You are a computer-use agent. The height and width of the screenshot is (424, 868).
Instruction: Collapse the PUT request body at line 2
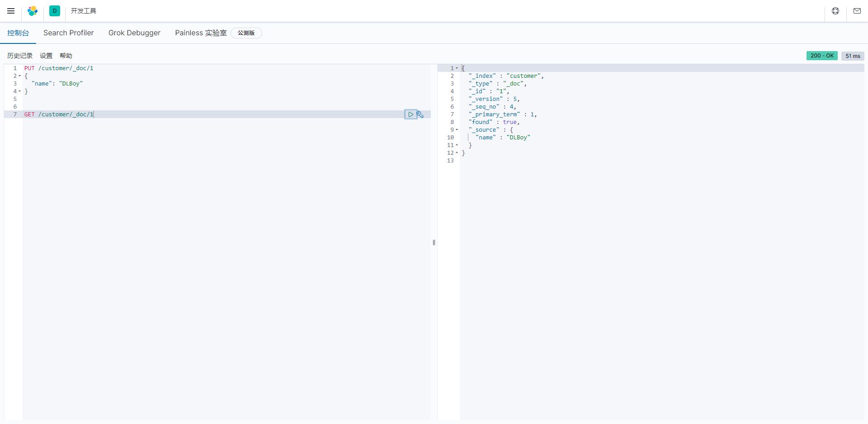coord(19,76)
